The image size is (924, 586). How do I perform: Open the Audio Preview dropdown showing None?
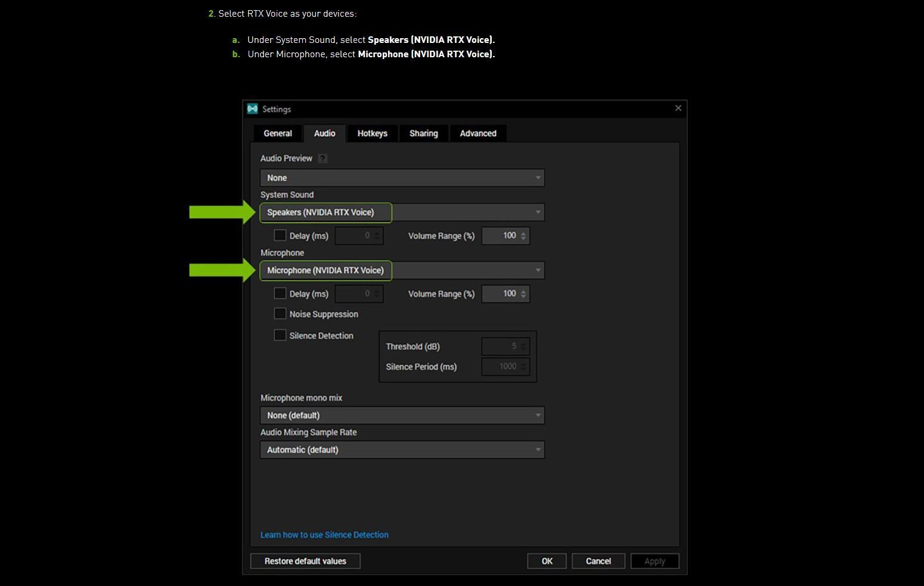402,178
